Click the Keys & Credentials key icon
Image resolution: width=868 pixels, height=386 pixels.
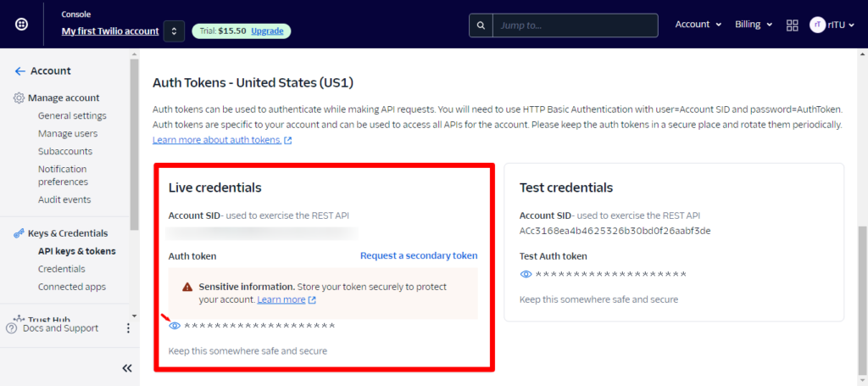(19, 233)
